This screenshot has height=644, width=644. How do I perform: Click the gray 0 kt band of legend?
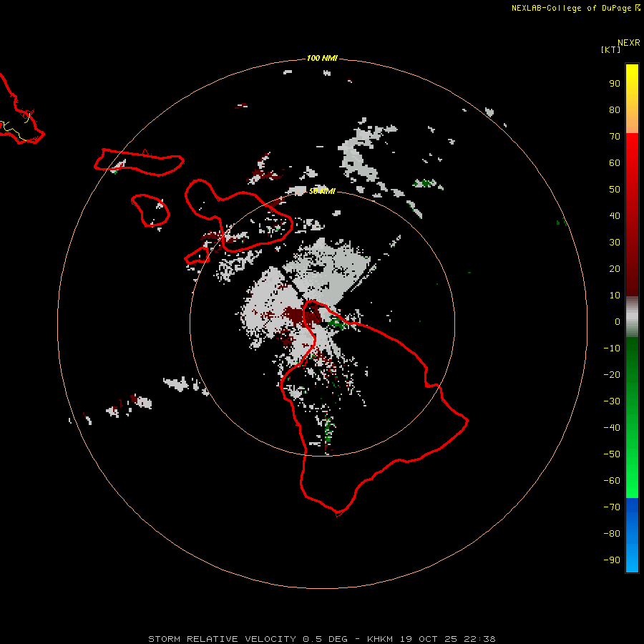pyautogui.click(x=632, y=317)
